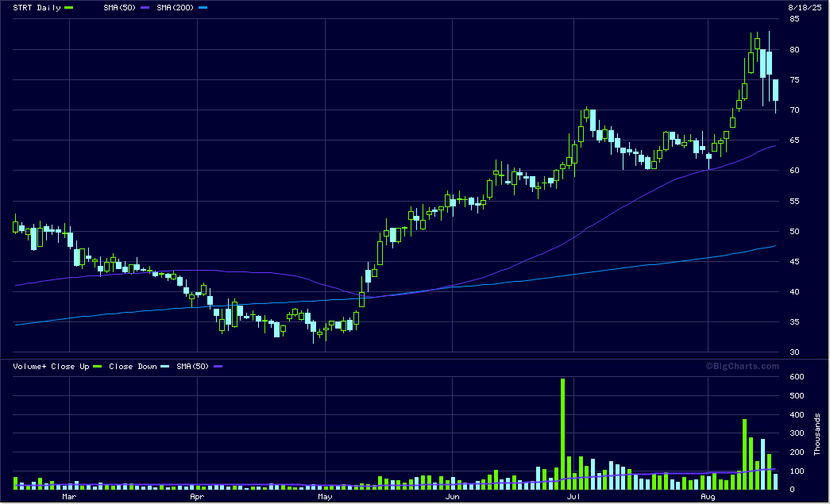Click the Volume+ Close Up legend label
The height and width of the screenshot is (504, 830).
coord(51,367)
